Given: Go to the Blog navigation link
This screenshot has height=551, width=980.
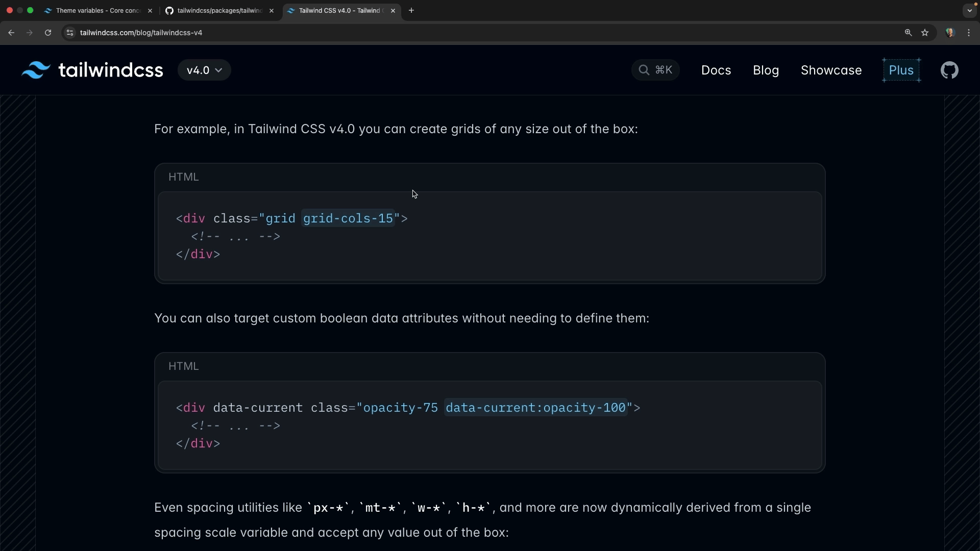Looking at the screenshot, I should click(766, 70).
